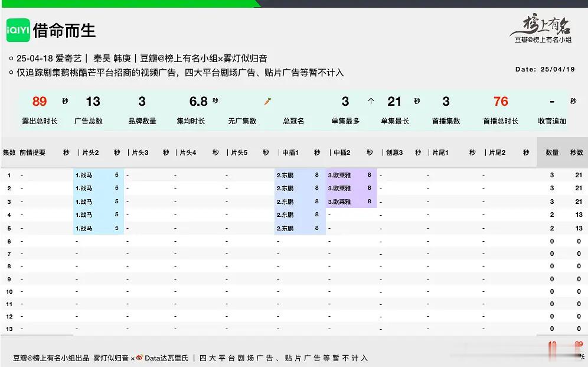This screenshot has height=367, width=588.
Task: Click 2.东鹏 cell in episode 4 row
Action: [x=285, y=215]
